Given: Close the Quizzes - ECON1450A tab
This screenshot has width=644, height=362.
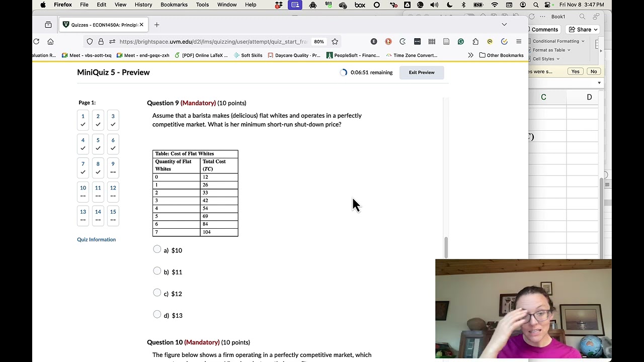Looking at the screenshot, I should point(141,25).
